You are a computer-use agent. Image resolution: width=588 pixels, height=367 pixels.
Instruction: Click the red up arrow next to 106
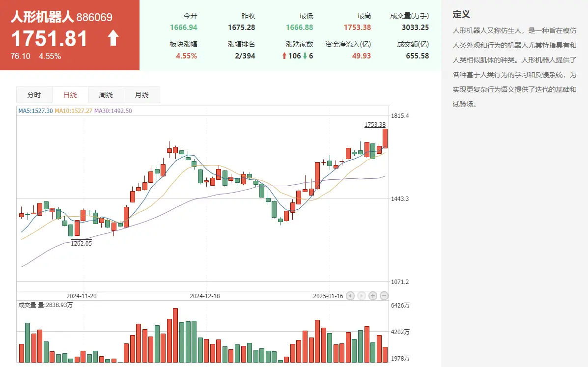pyautogui.click(x=284, y=56)
